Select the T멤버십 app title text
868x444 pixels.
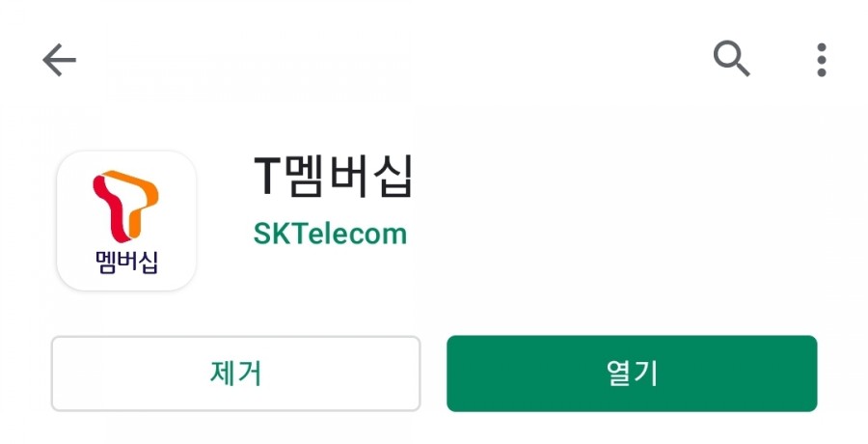point(334,177)
